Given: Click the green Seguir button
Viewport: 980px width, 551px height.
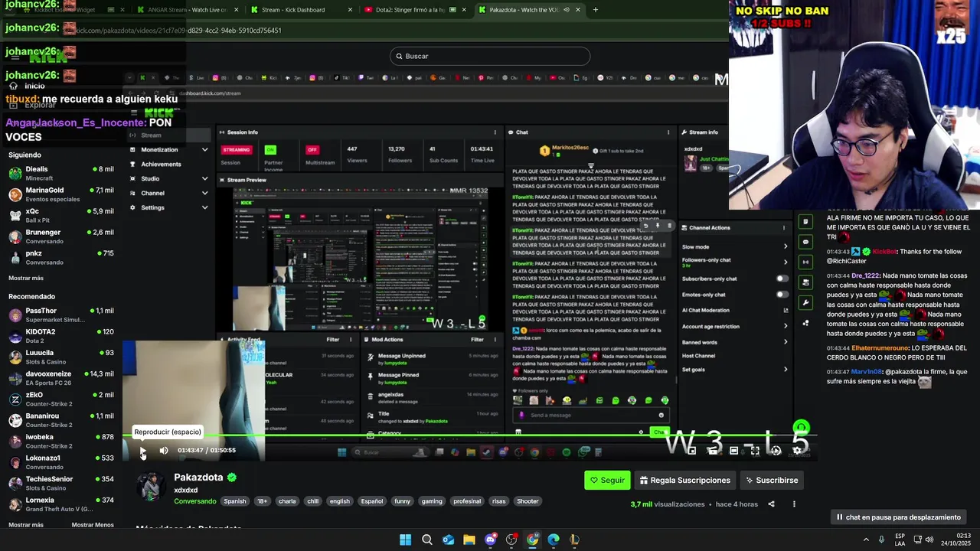Looking at the screenshot, I should coord(607,481).
